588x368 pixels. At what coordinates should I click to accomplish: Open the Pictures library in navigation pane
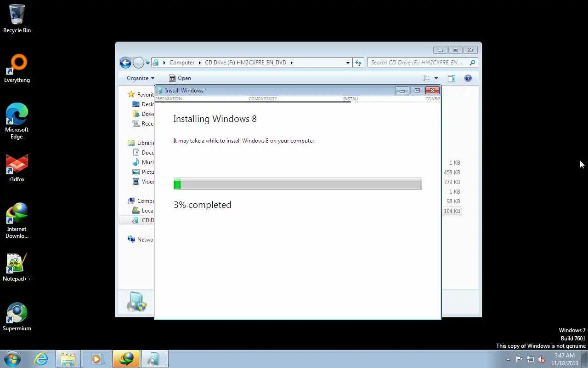(143, 172)
